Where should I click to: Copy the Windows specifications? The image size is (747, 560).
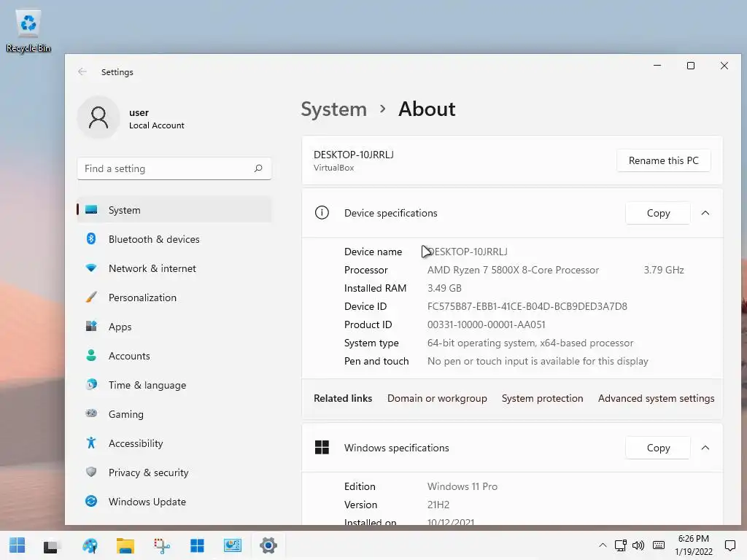pos(658,448)
